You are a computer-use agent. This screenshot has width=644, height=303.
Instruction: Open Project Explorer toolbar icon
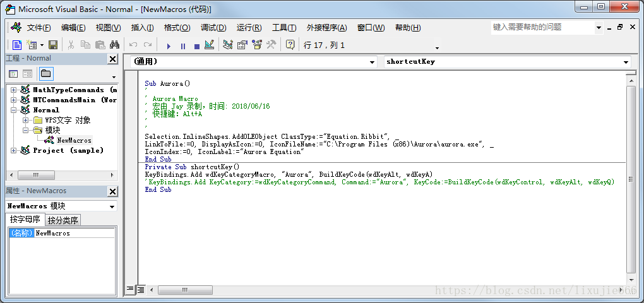click(x=228, y=45)
